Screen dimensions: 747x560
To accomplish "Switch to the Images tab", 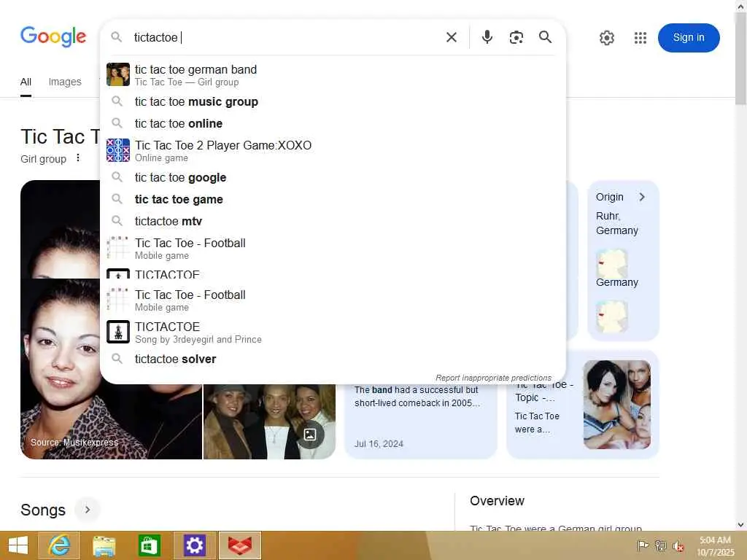I will point(65,82).
